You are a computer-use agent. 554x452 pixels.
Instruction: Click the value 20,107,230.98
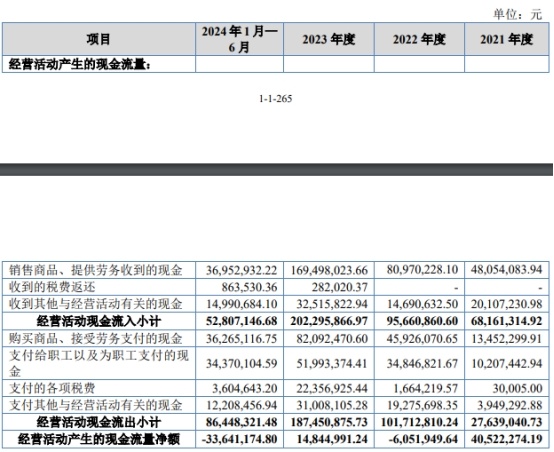506,304
